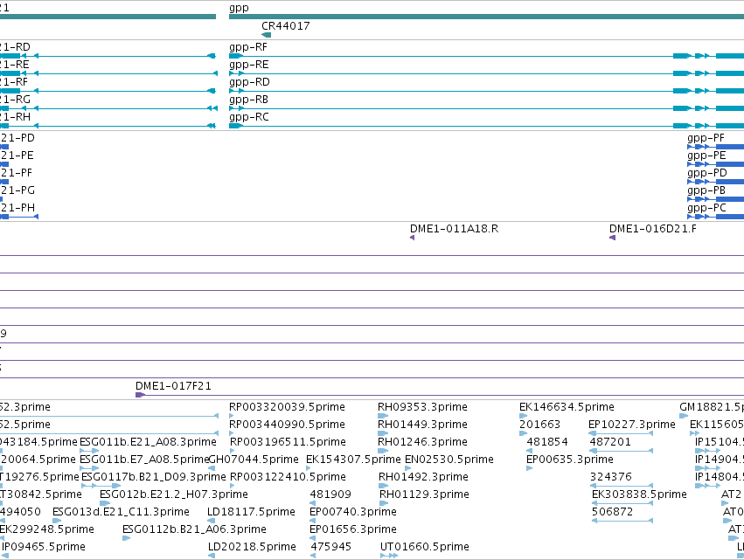Click the gpp gene span bar
744x560 pixels.
pyautogui.click(x=486, y=17)
